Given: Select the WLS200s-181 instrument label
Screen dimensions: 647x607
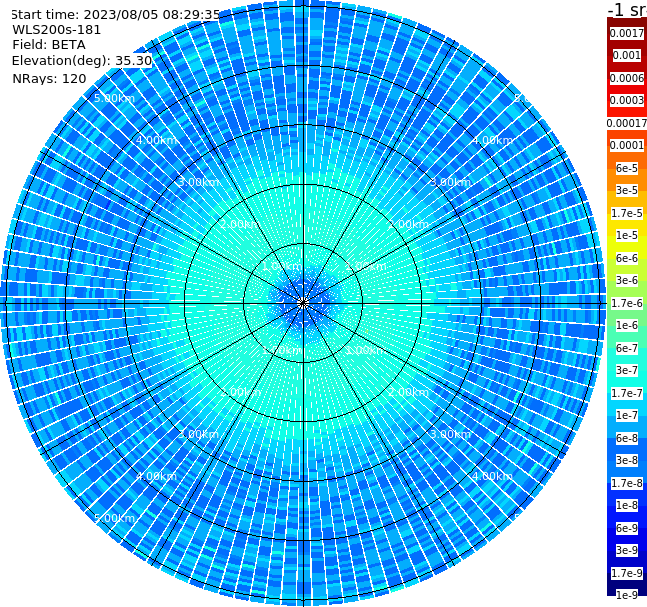Looking at the screenshot, I should (57, 30).
